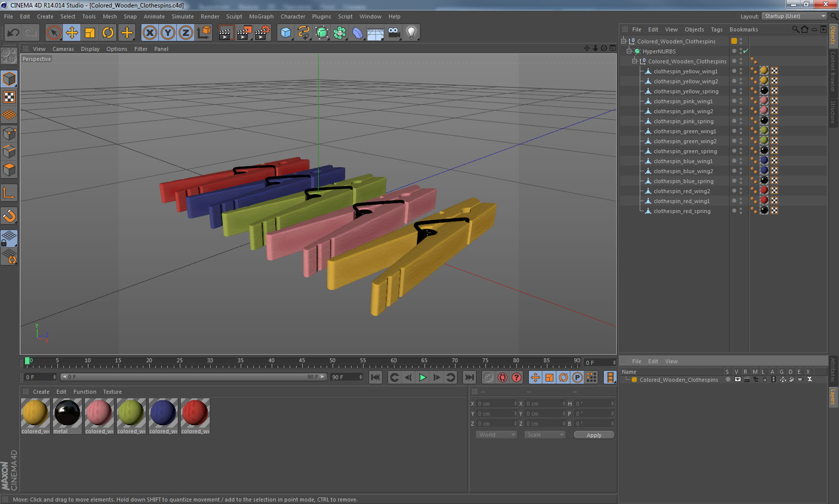Open the spline pen tools icon
Screen dimensions: 839x504
tap(304, 33)
